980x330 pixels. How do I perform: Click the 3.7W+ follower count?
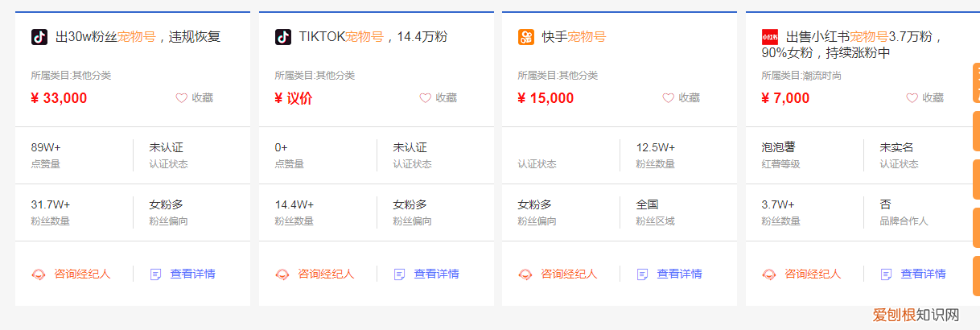(778, 205)
